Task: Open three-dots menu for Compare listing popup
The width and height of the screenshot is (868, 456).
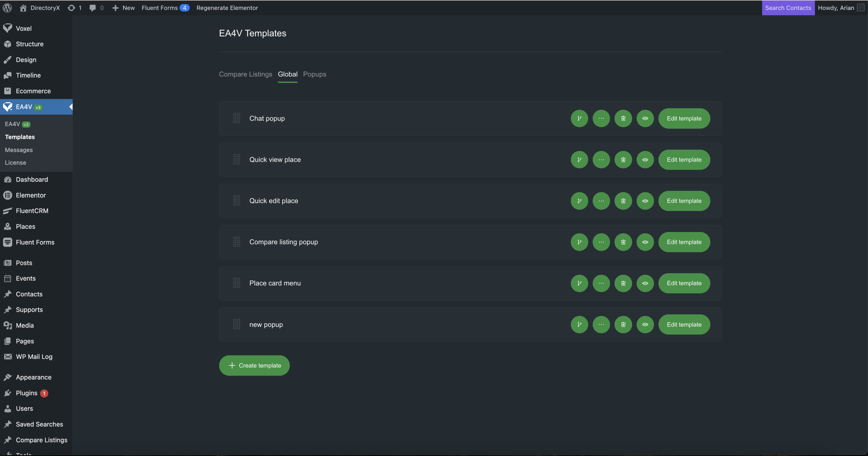Action: pyautogui.click(x=601, y=242)
